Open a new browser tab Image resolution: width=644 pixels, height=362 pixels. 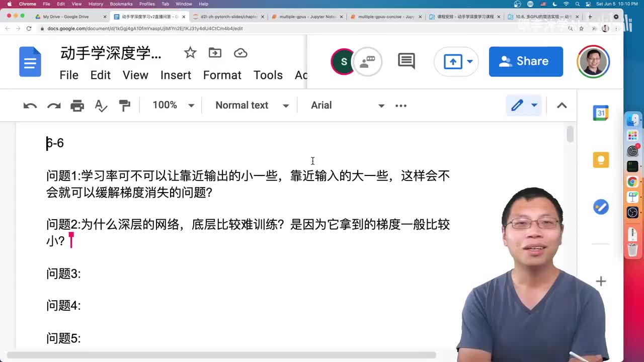[590, 17]
